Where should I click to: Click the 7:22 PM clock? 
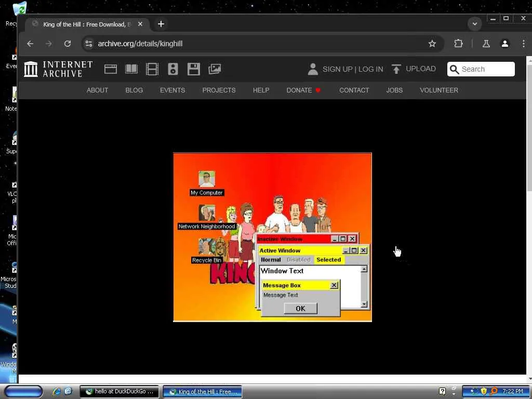point(513,392)
